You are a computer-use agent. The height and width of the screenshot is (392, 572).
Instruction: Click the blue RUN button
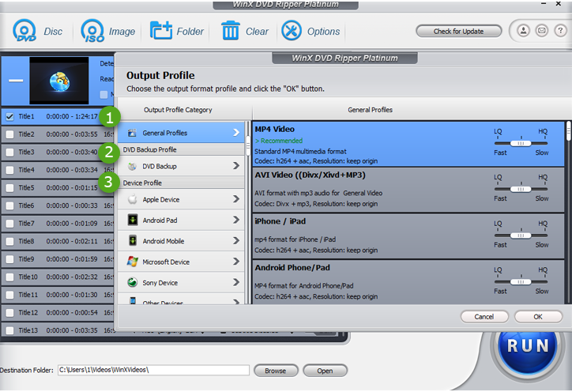[x=528, y=346]
